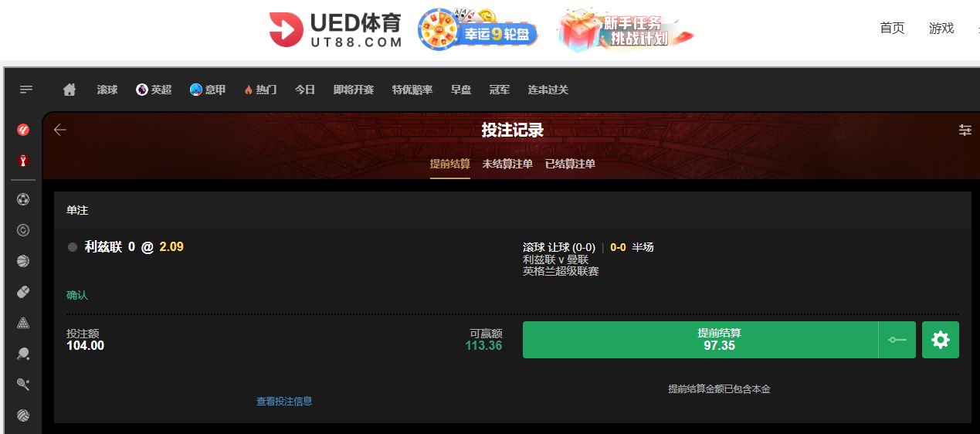Click the back arrow in 投注记录 header
The width and height of the screenshot is (980, 434).
click(60, 130)
